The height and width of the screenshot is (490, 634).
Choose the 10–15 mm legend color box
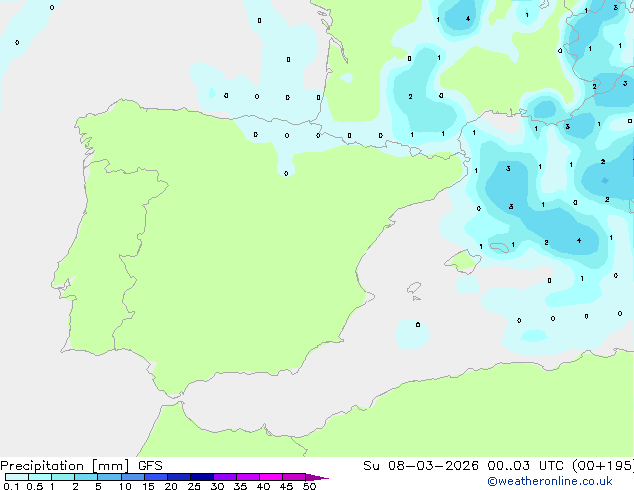click(133, 477)
